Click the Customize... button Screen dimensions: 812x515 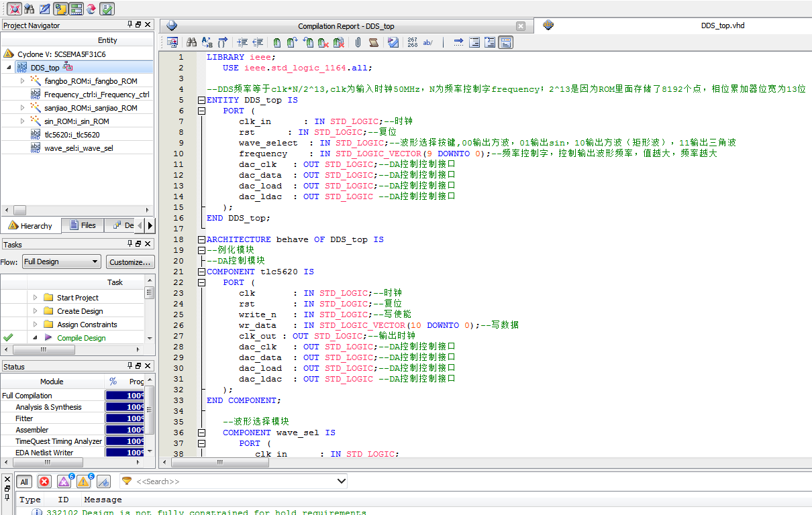[x=130, y=262]
